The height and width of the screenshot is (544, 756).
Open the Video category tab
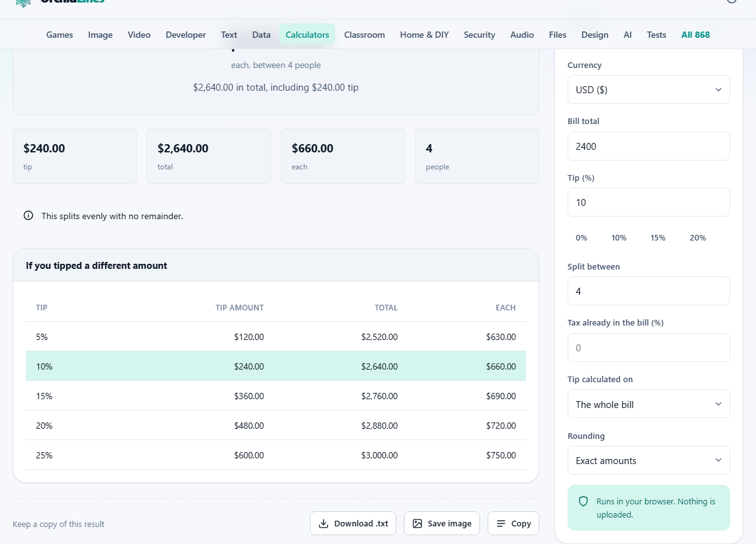point(139,35)
